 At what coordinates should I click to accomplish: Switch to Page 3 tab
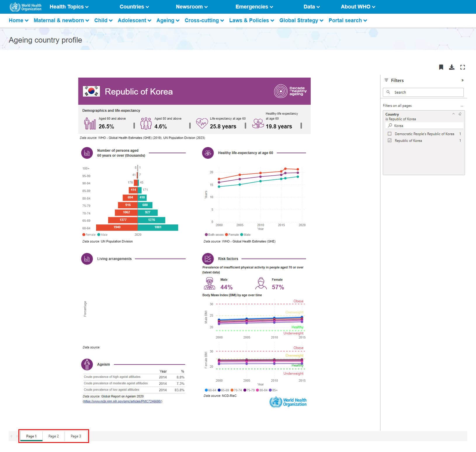76,436
